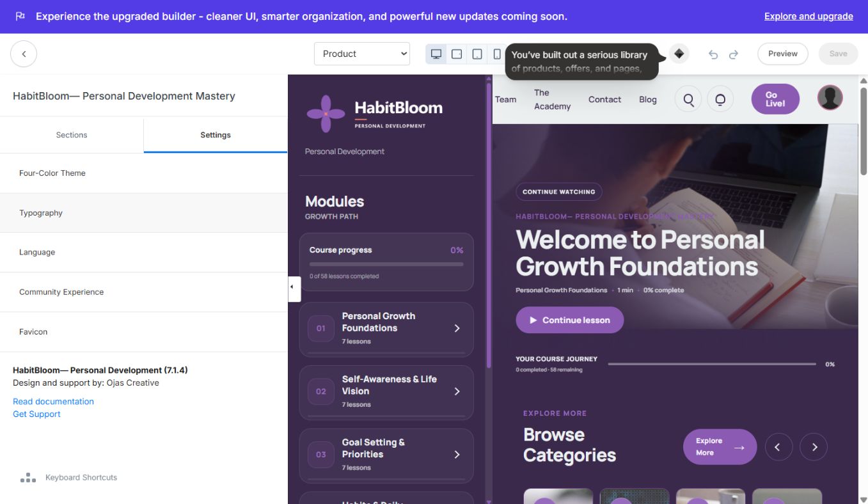
Task: Switch to the Sections tab
Action: click(x=72, y=135)
